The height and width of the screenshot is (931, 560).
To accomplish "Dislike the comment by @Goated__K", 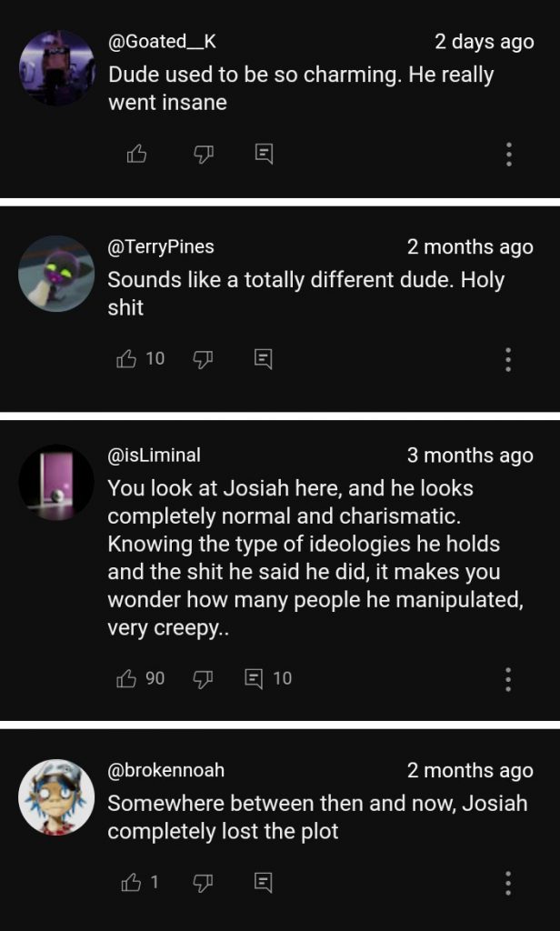I will tap(204, 155).
